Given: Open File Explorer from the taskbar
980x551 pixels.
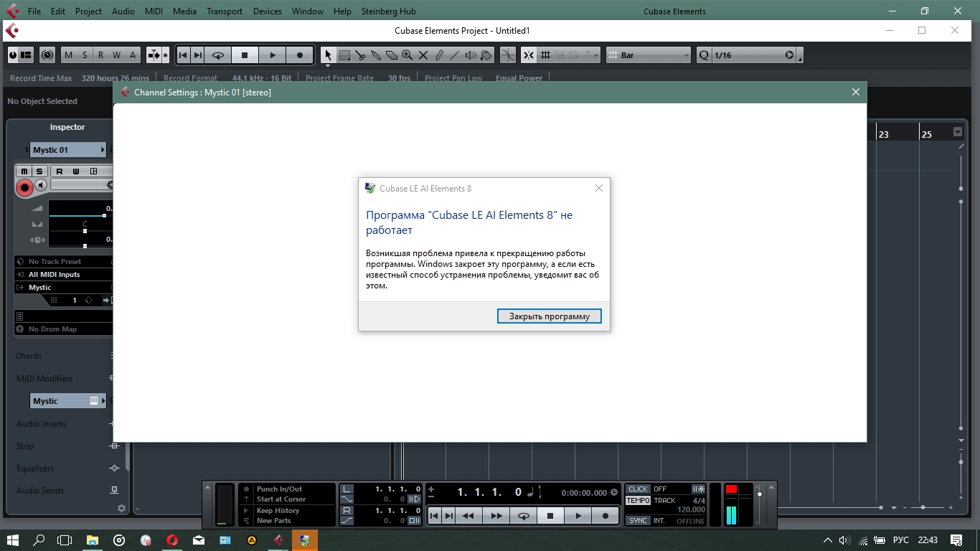Looking at the screenshot, I should tap(93, 540).
